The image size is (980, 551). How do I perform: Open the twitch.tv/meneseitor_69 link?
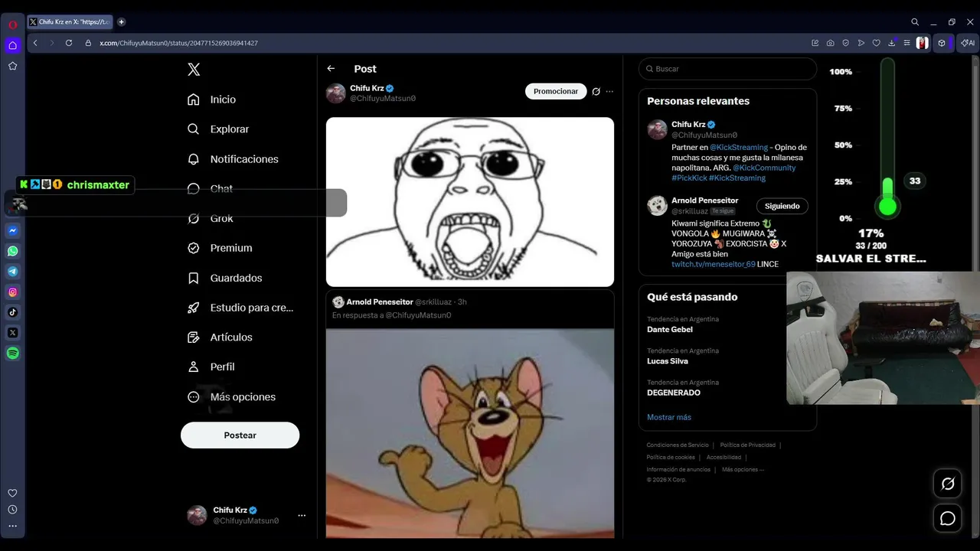(714, 264)
